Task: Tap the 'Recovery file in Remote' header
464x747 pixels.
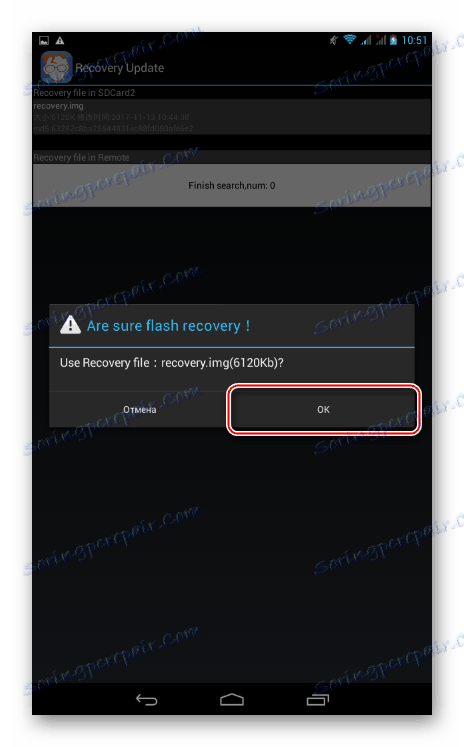Action: point(81,157)
